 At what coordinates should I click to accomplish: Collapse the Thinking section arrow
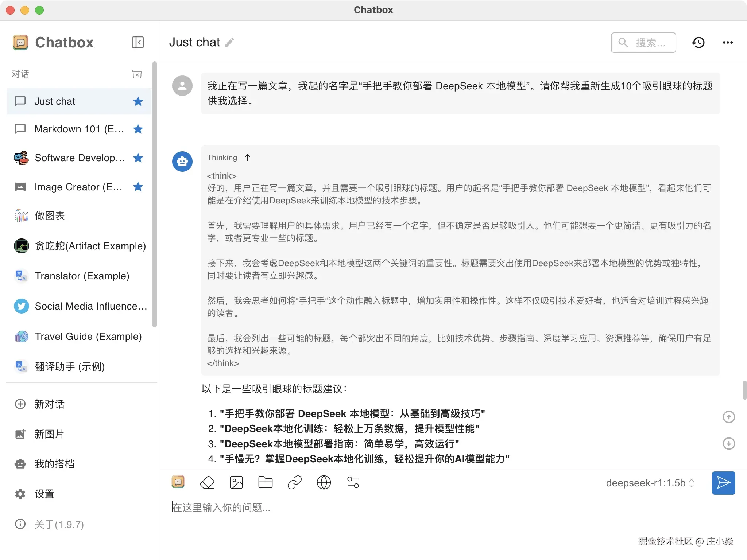click(248, 157)
